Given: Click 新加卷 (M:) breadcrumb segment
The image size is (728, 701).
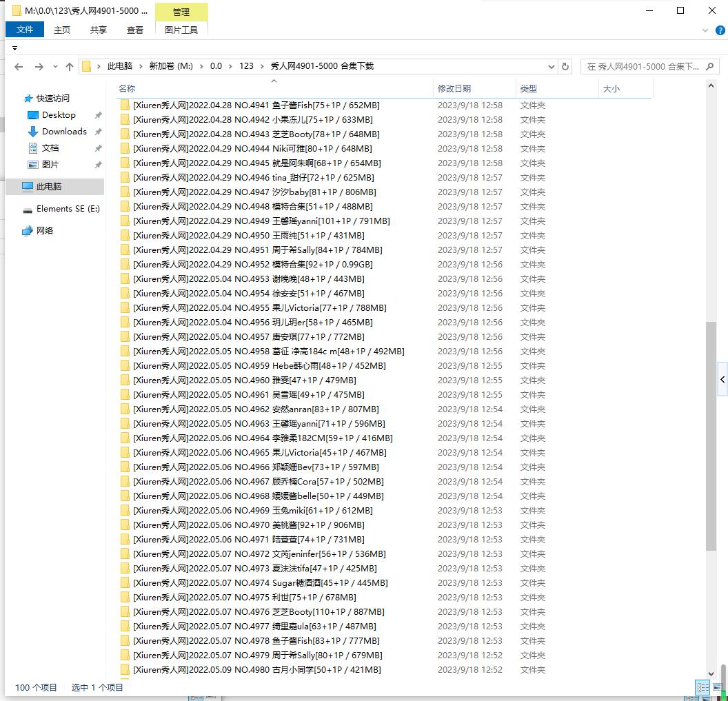Looking at the screenshot, I should click(171, 66).
